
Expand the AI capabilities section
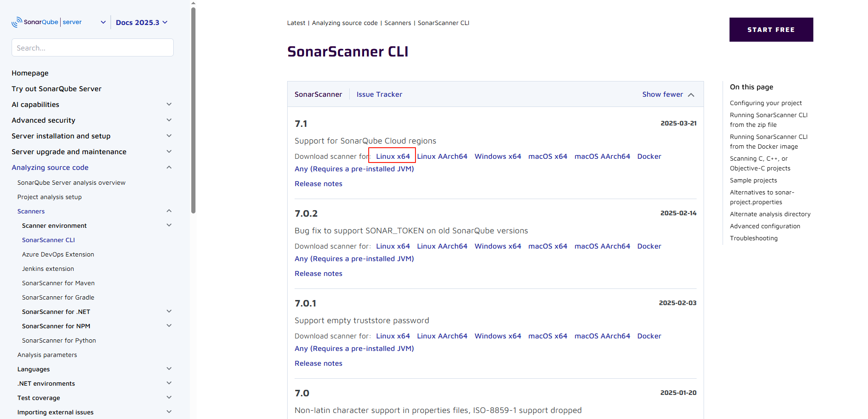(169, 105)
